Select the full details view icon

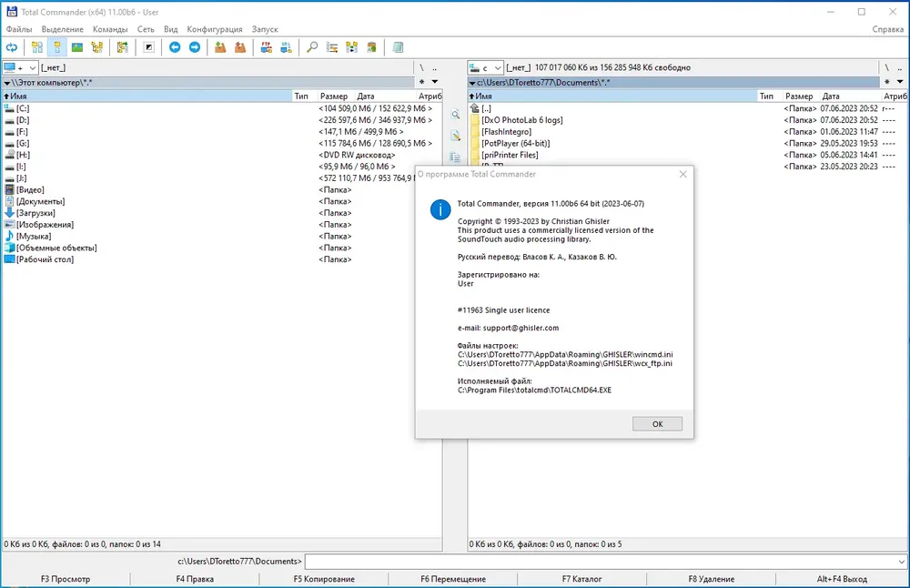point(56,47)
